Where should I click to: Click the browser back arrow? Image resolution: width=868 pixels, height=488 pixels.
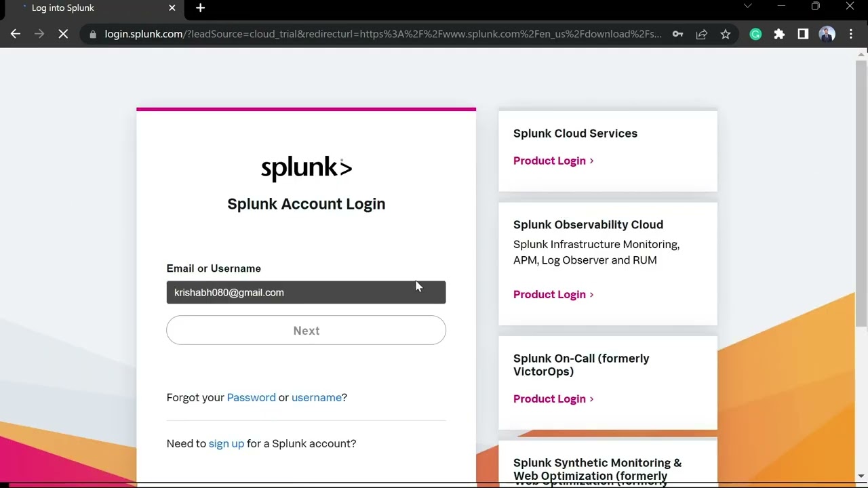pyautogui.click(x=16, y=34)
